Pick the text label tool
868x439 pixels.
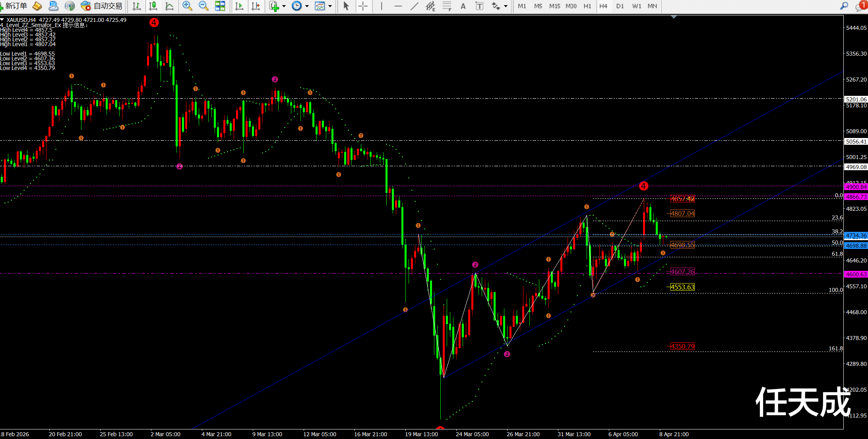pyautogui.click(x=479, y=6)
